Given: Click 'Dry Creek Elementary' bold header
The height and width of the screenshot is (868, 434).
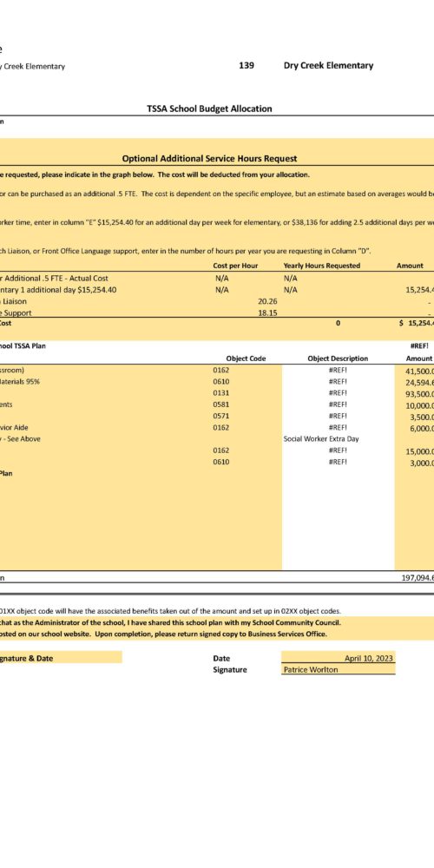Looking at the screenshot, I should (x=328, y=65).
